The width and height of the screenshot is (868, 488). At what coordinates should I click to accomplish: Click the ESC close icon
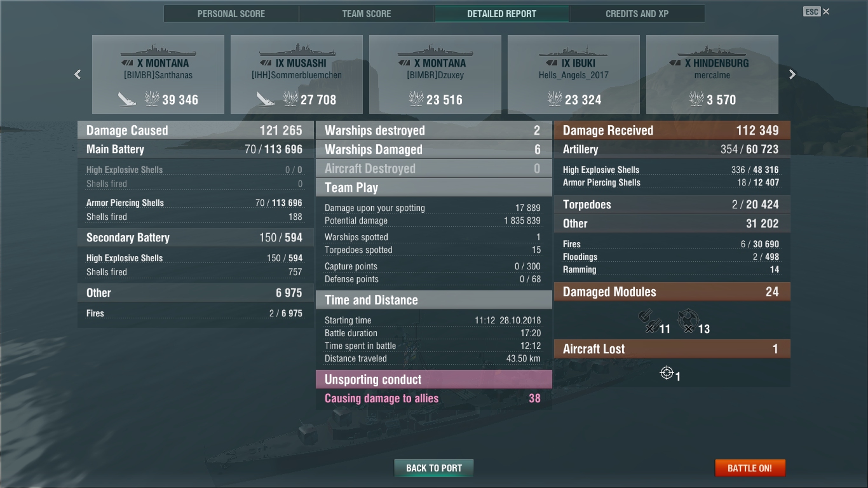click(x=817, y=11)
